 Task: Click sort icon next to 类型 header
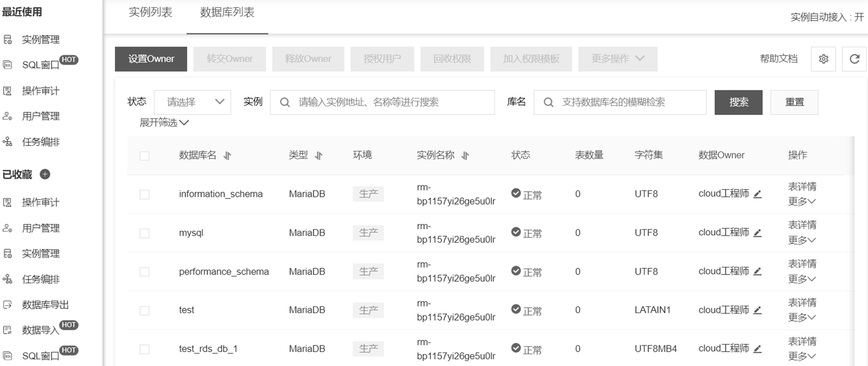point(318,156)
